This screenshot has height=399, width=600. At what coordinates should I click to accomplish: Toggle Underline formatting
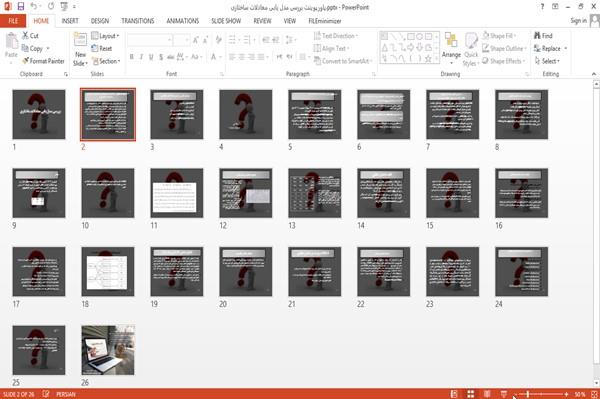(x=151, y=57)
